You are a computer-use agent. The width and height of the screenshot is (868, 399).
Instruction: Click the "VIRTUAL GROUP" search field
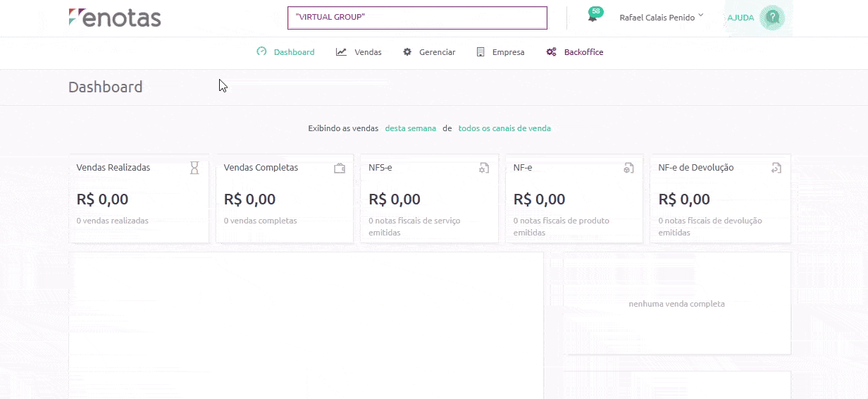(x=417, y=18)
